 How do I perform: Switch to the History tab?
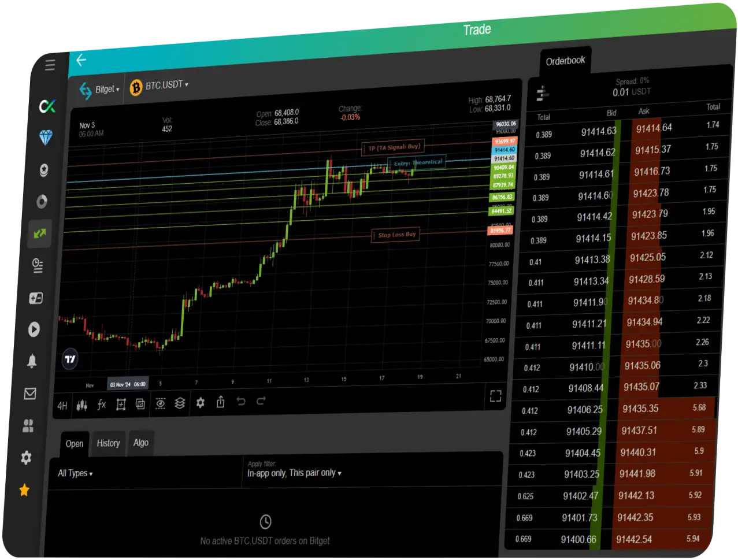(108, 443)
